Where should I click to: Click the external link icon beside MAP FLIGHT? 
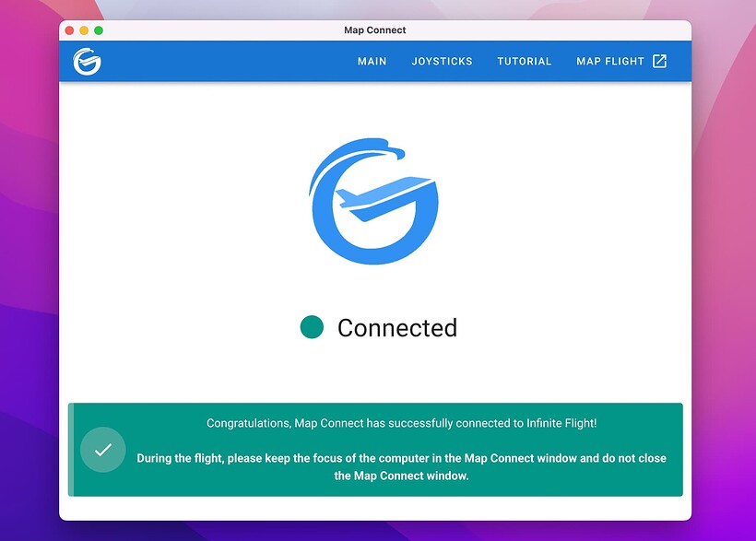659,61
